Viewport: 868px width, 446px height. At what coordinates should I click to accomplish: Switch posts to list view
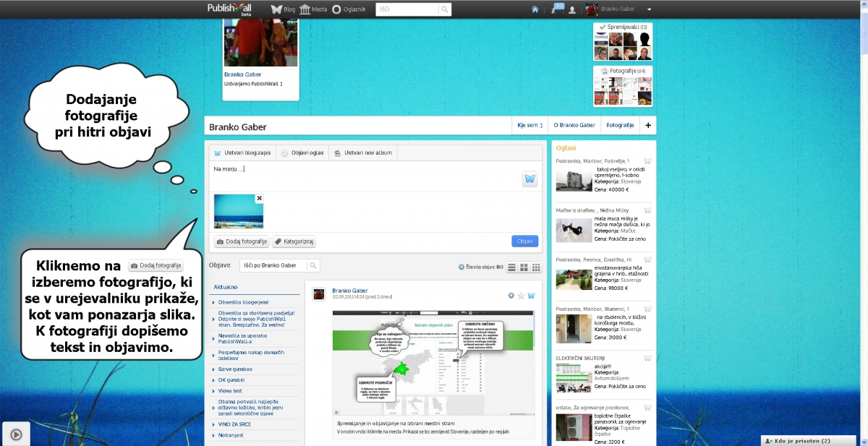coord(512,267)
